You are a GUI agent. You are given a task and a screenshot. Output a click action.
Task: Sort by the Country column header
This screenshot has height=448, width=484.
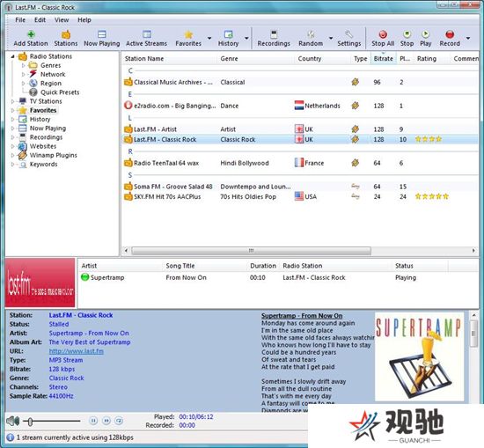(322, 59)
